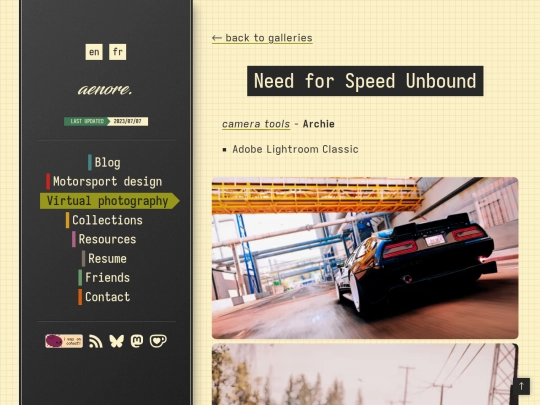Open the camera tools link

coord(256,124)
